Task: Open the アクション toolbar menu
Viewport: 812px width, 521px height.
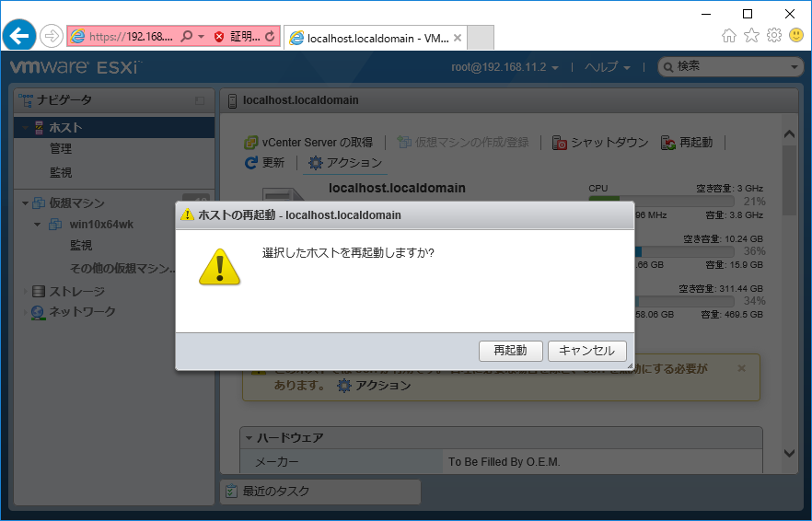Action: [345, 163]
